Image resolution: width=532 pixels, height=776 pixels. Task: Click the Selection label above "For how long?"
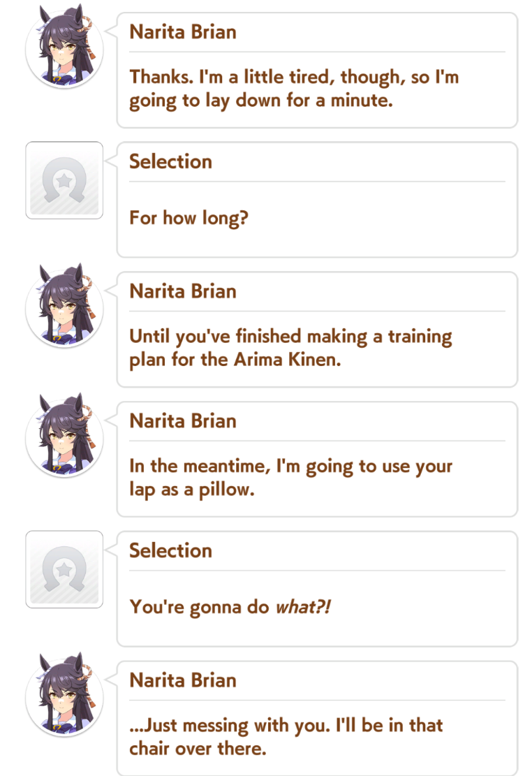coord(170,161)
